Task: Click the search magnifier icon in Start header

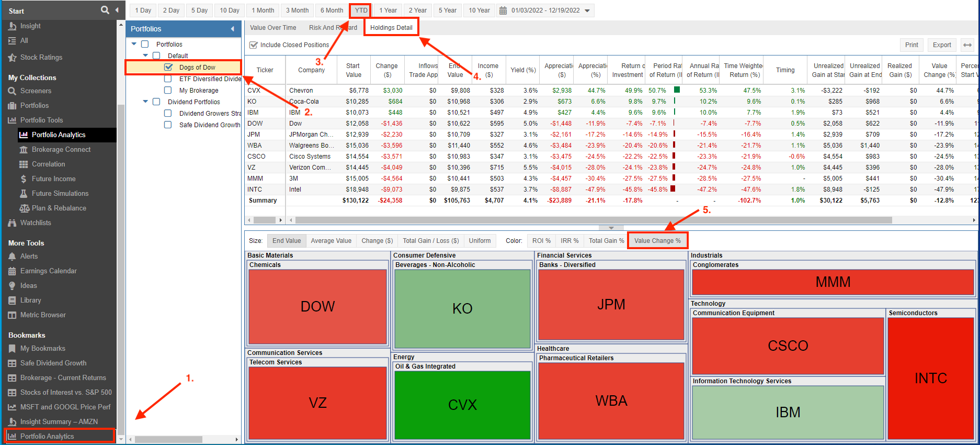Action: 105,10
